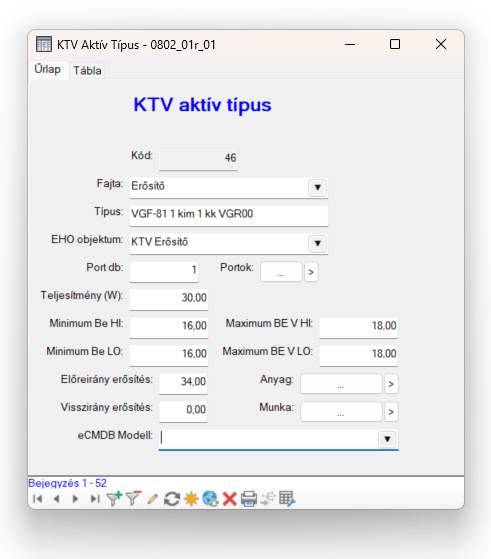Open the Fajta dropdown
This screenshot has height=559, width=491.
pyautogui.click(x=317, y=187)
